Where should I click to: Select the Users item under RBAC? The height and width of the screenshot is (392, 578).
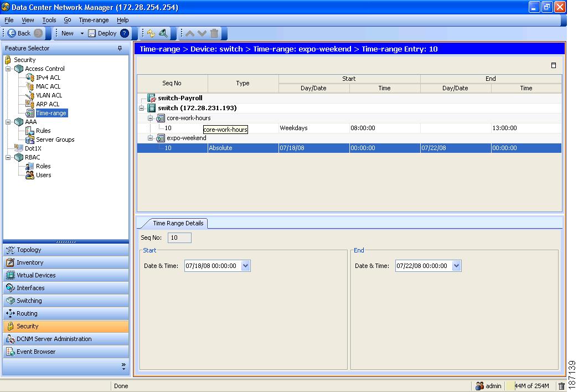43,175
